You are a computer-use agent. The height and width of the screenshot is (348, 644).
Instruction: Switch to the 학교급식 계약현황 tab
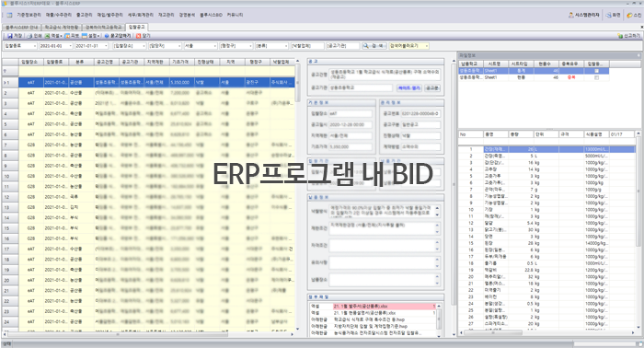click(x=62, y=27)
